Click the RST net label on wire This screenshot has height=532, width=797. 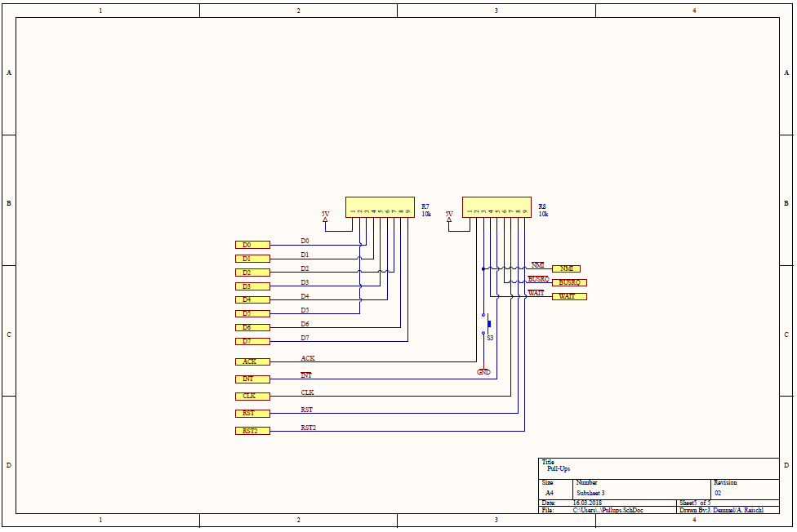pyautogui.click(x=306, y=410)
